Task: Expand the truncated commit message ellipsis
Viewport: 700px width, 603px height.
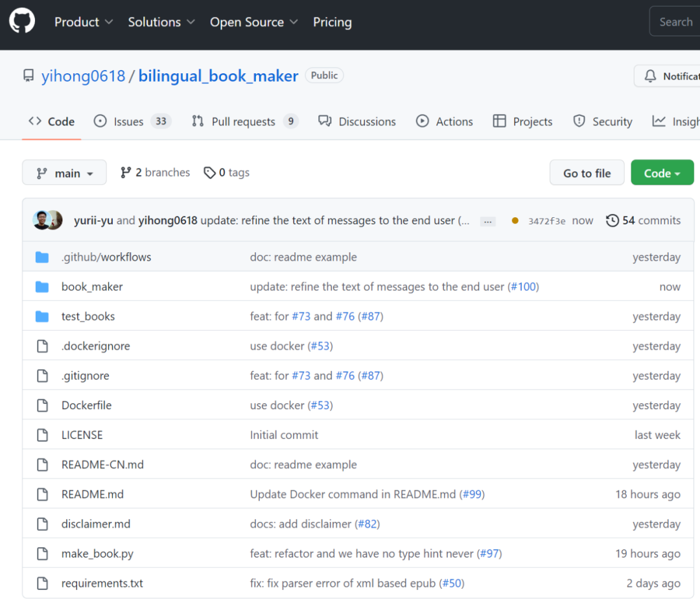Action: [x=488, y=221]
